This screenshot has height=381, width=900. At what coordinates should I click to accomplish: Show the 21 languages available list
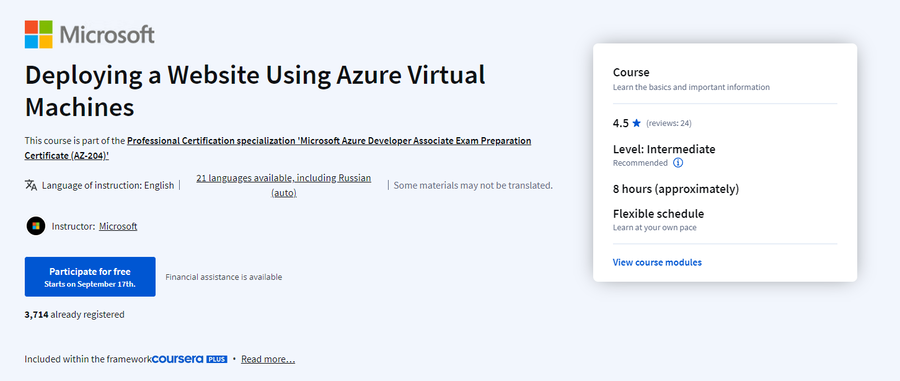[x=284, y=185]
